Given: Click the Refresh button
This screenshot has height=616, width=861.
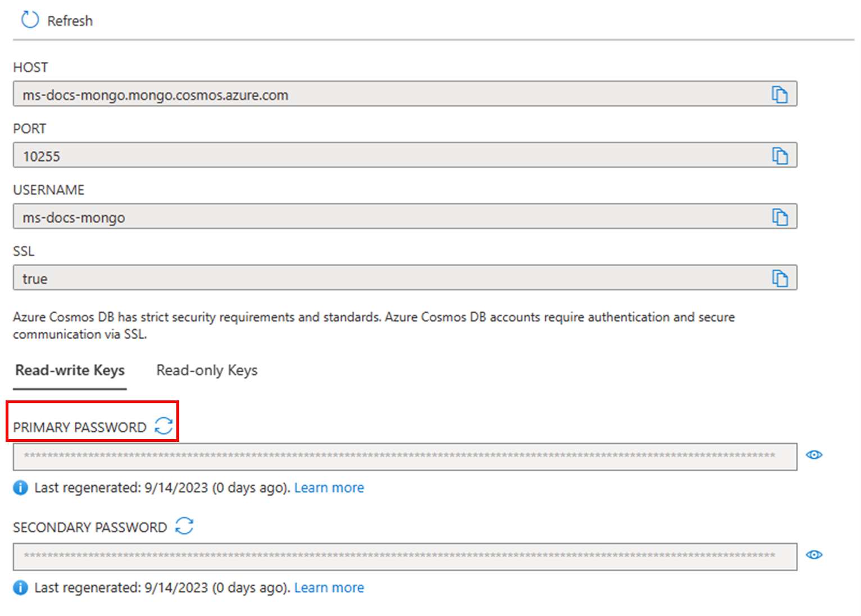Looking at the screenshot, I should (x=57, y=20).
